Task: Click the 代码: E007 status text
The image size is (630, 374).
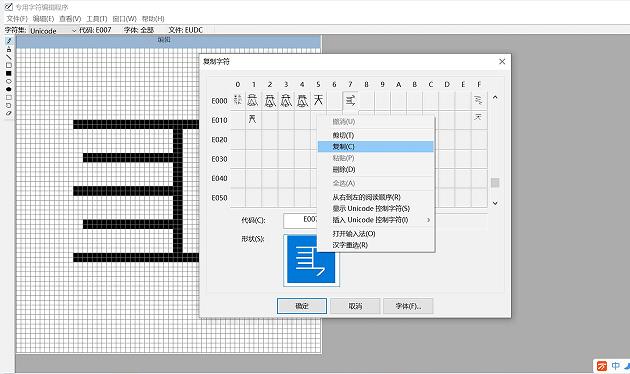Action: coord(95,30)
